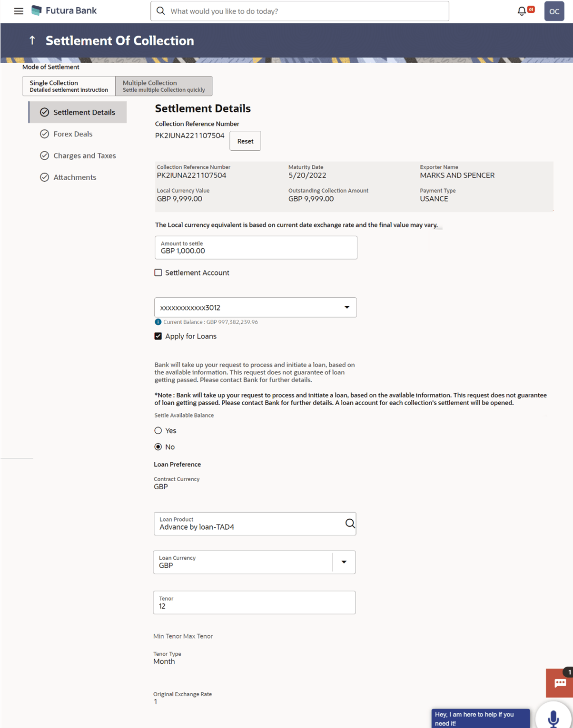Screen dimensions: 573x728
Task: Click the search icon in Loan Product field
Action: pos(350,524)
